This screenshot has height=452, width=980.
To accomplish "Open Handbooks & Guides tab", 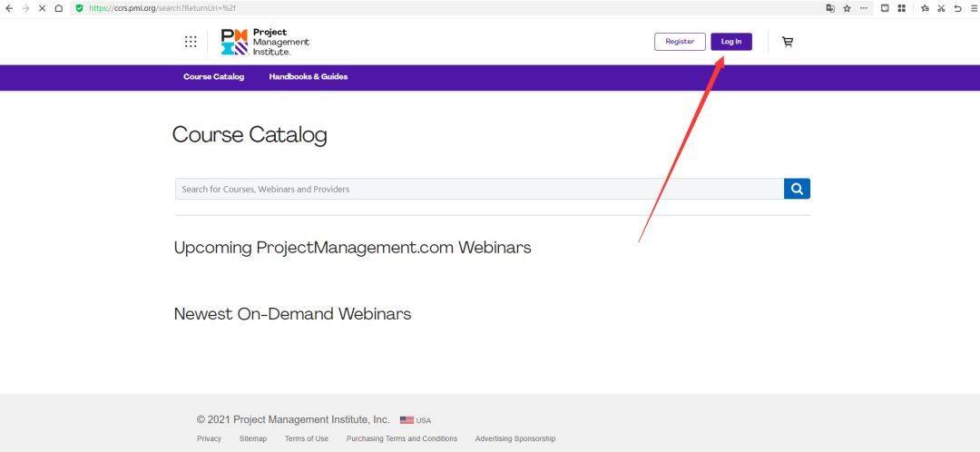I will (309, 77).
